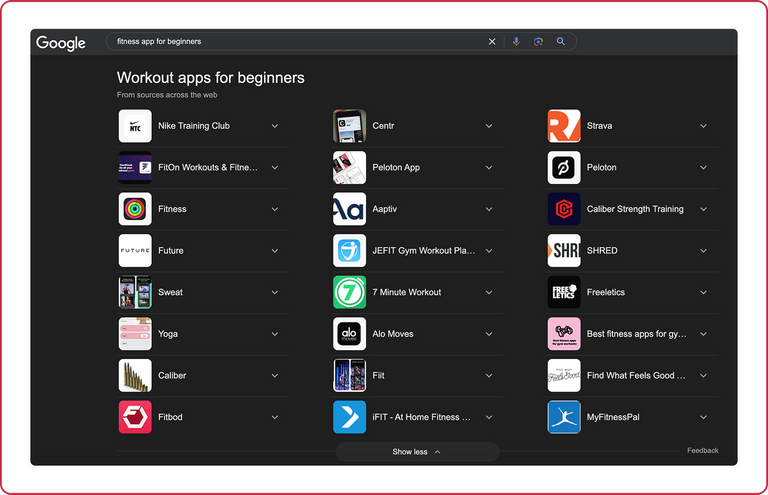Click the Peloton App label
The height and width of the screenshot is (495, 768).
coord(396,167)
